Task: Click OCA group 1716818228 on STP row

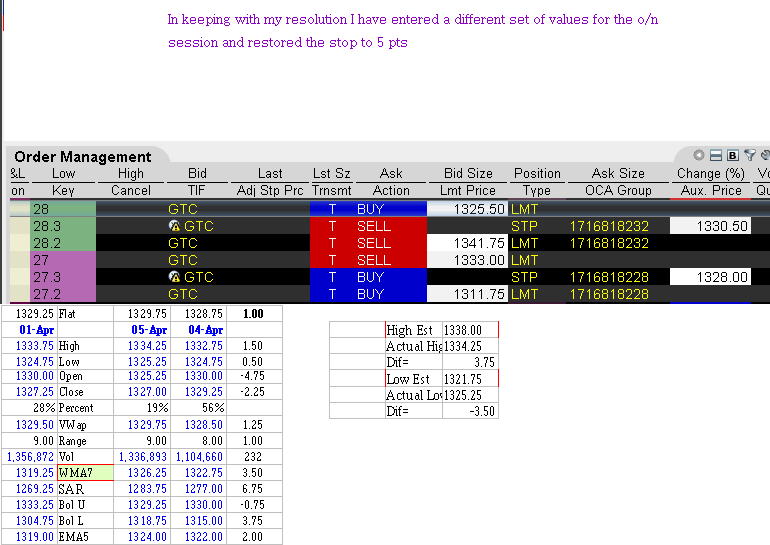Action: click(609, 277)
